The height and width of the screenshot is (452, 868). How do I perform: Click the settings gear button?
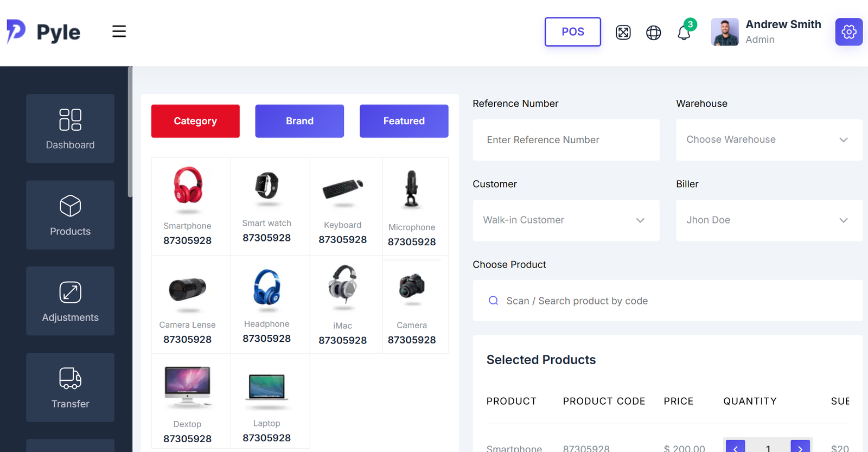point(849,32)
